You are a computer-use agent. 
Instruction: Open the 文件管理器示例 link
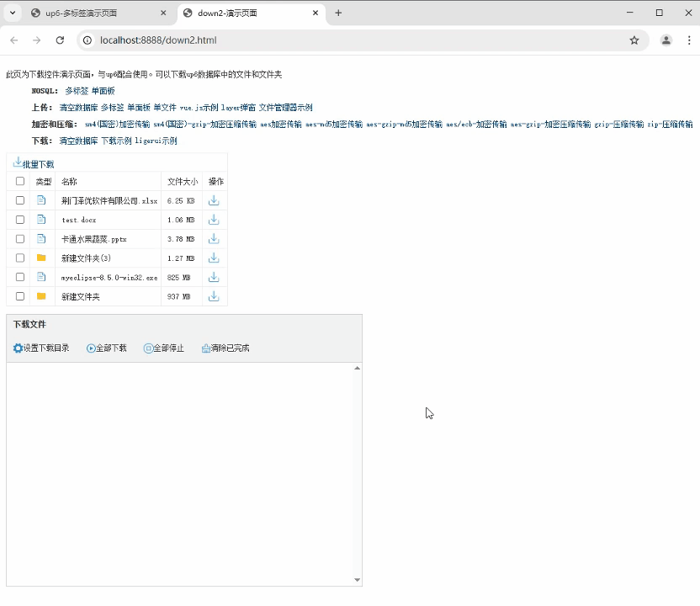click(x=285, y=108)
